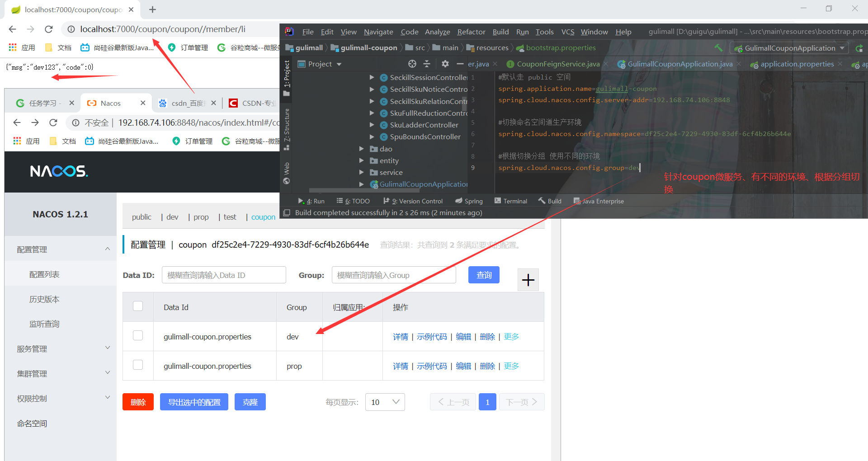
Task: Reload the localhost:7000 browser page
Action: point(49,29)
